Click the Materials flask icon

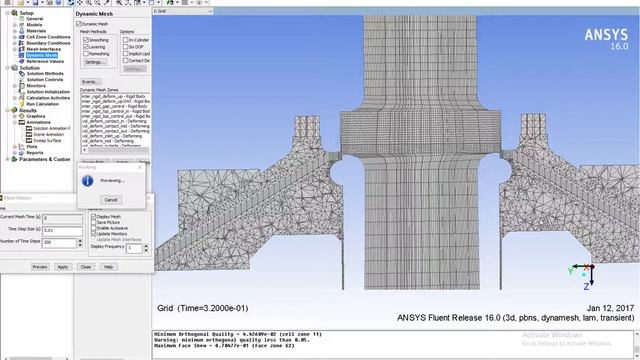(22, 31)
